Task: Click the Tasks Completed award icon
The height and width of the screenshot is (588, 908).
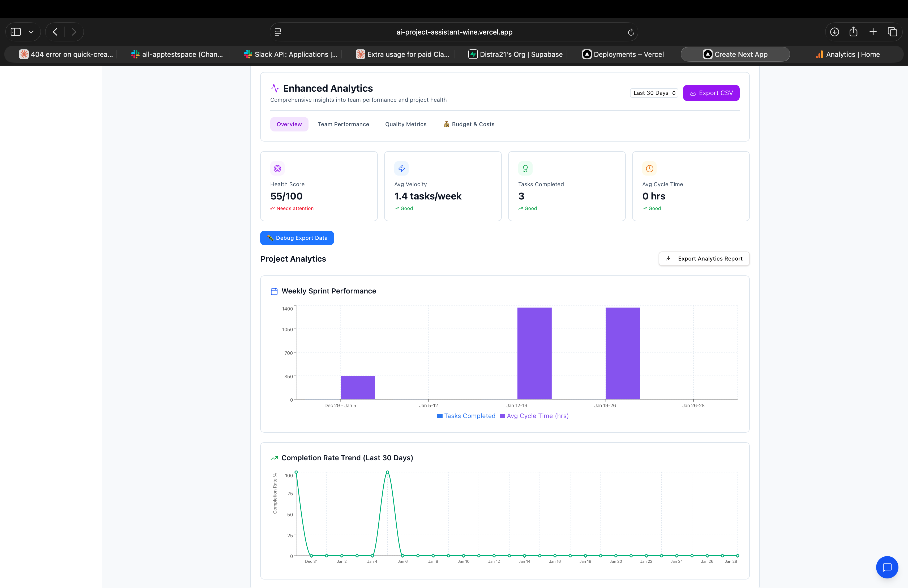Action: tap(525, 168)
